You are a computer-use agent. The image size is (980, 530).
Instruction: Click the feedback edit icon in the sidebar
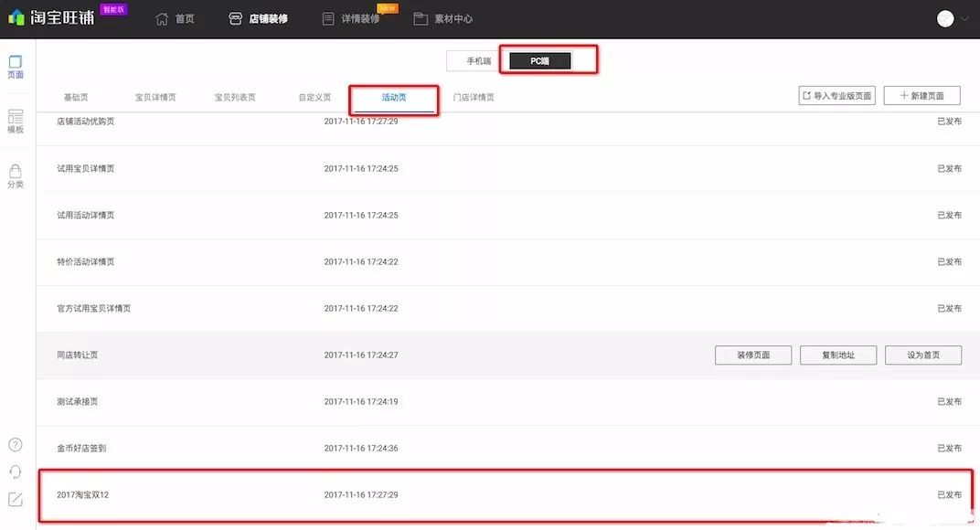[16, 499]
